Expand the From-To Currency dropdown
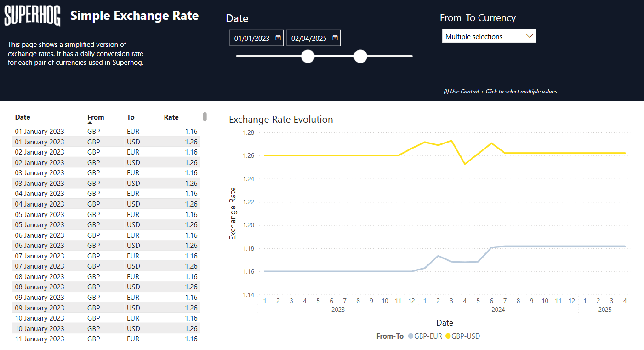This screenshot has height=350, width=644. (489, 36)
